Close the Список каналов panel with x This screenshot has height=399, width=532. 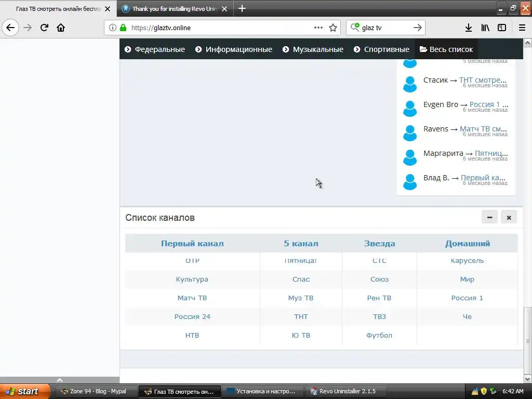509,217
